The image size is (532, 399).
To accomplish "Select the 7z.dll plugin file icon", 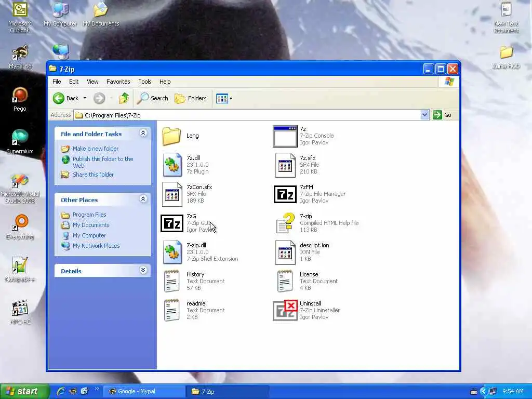I will 171,165.
